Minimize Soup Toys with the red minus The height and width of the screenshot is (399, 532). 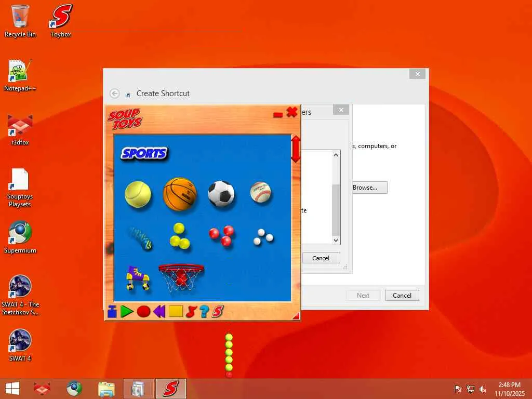[x=278, y=115]
